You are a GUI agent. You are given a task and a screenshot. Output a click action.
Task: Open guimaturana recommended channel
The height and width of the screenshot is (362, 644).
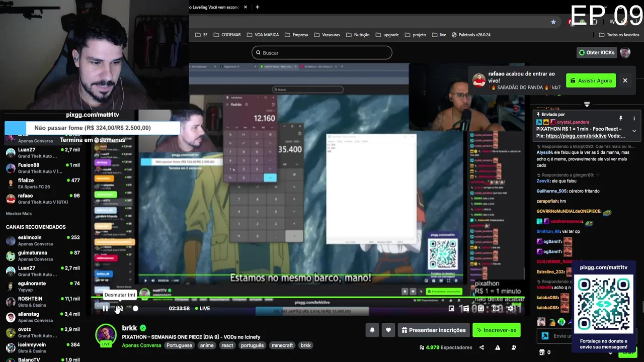click(42, 256)
